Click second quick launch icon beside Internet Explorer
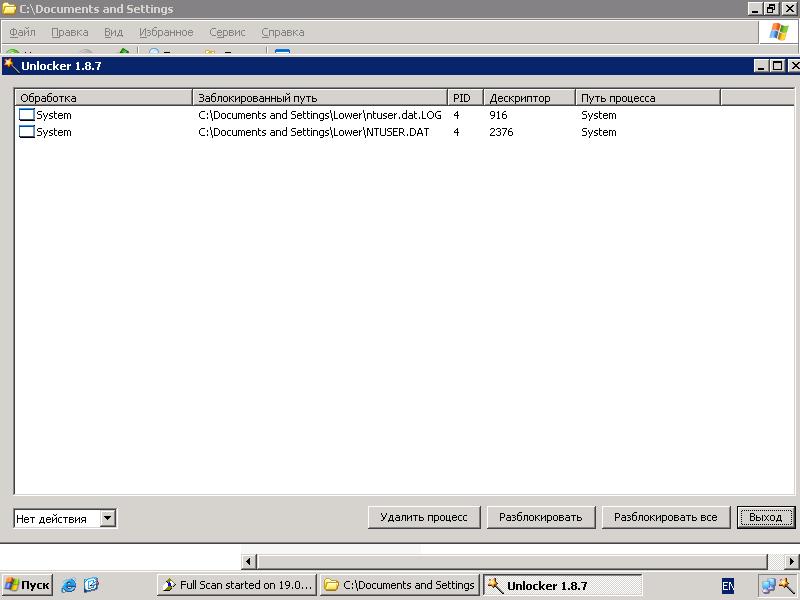The width and height of the screenshot is (800, 600). click(x=91, y=585)
